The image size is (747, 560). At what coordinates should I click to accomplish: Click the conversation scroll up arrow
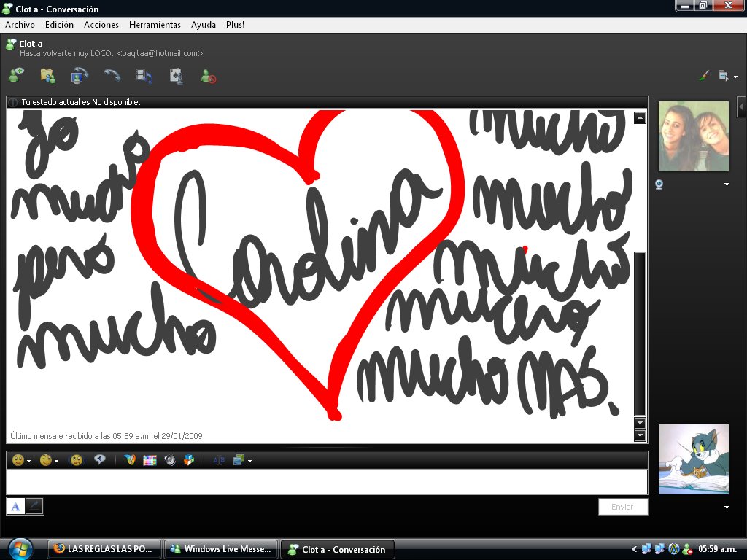640,117
